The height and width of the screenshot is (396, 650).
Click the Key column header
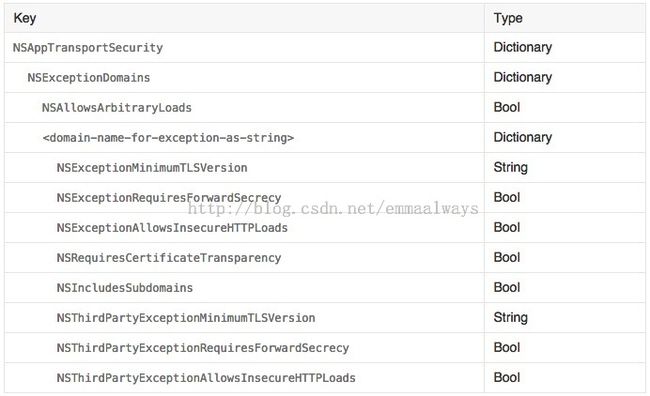(25, 18)
